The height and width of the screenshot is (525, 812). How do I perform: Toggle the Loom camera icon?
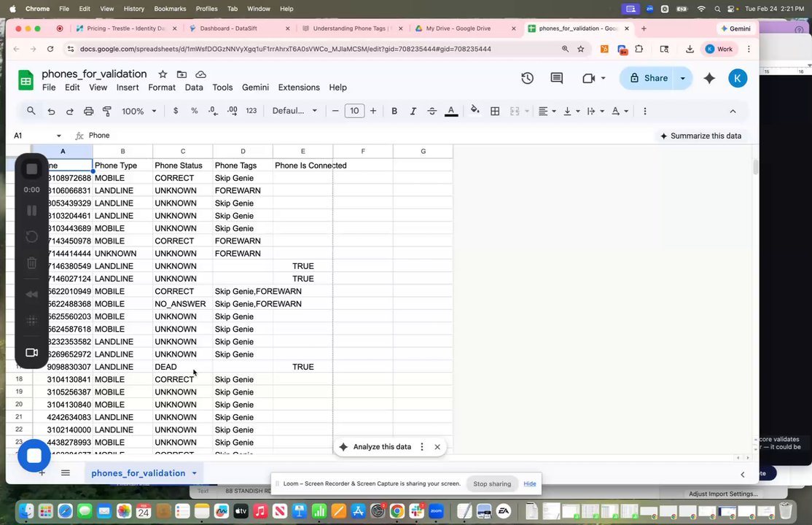click(x=31, y=352)
